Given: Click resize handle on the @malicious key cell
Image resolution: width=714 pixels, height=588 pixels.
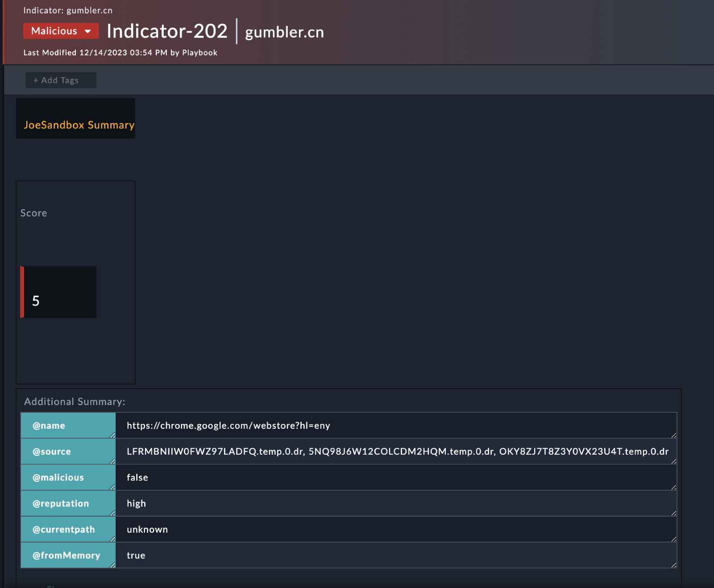Looking at the screenshot, I should (112, 487).
